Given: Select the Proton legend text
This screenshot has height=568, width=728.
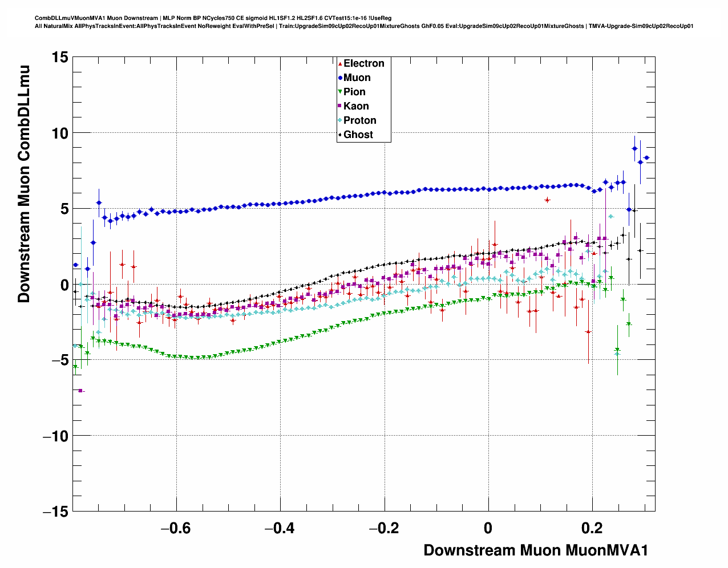Looking at the screenshot, I should (359, 120).
